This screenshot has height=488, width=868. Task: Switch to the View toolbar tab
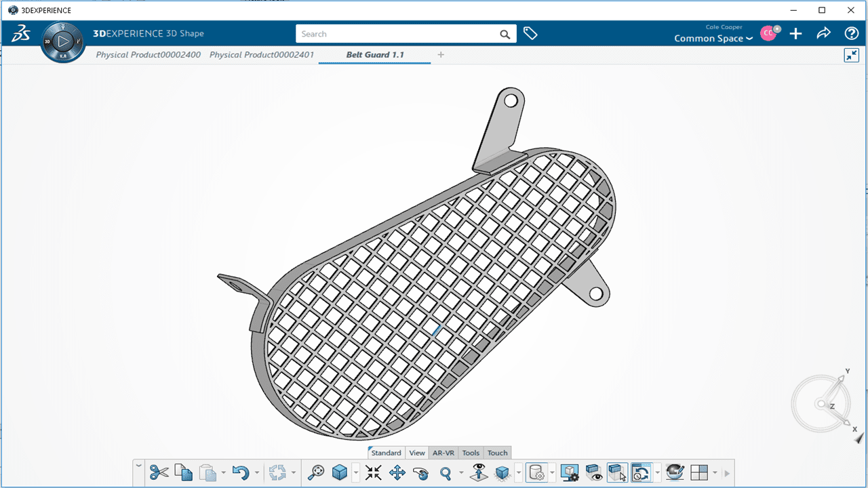pos(417,453)
